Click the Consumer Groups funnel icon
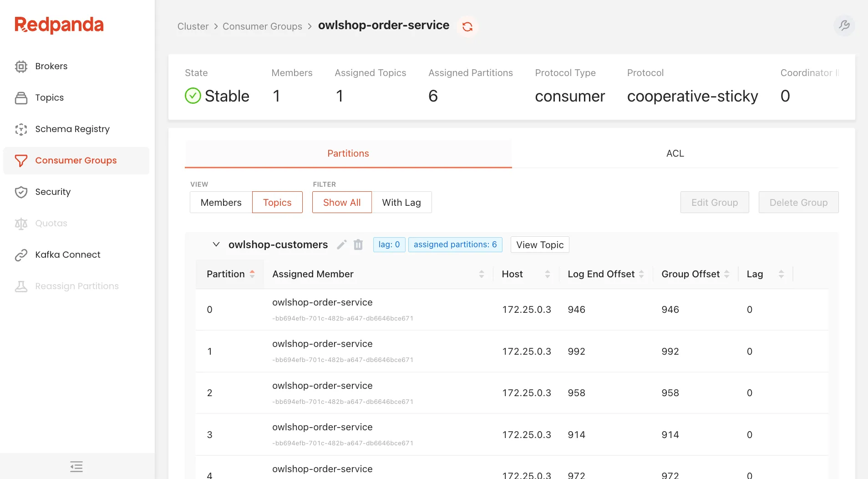 tap(21, 161)
